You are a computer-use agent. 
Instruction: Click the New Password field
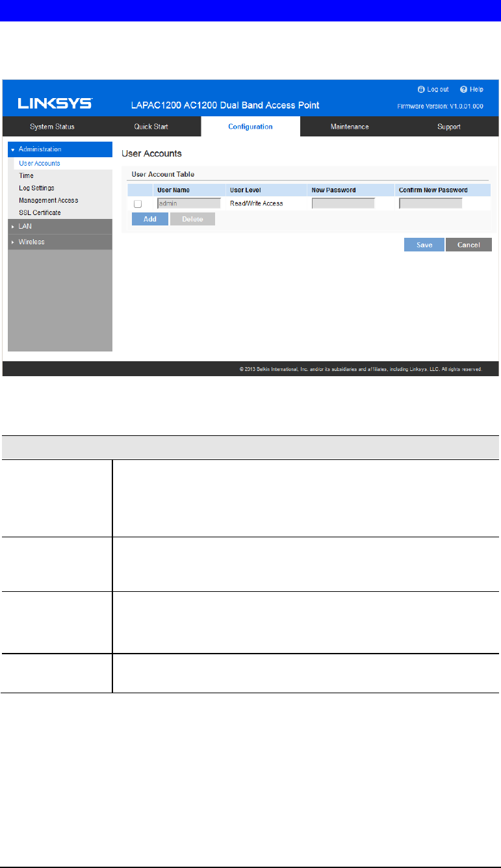(343, 203)
